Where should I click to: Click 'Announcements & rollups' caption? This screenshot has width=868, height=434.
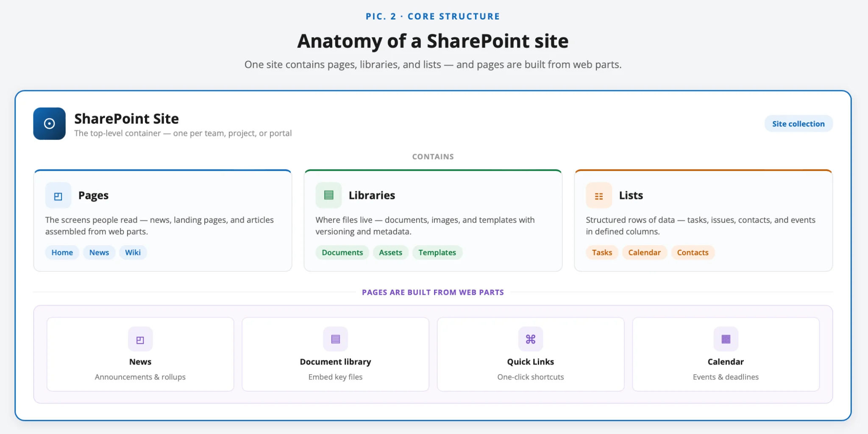(140, 377)
